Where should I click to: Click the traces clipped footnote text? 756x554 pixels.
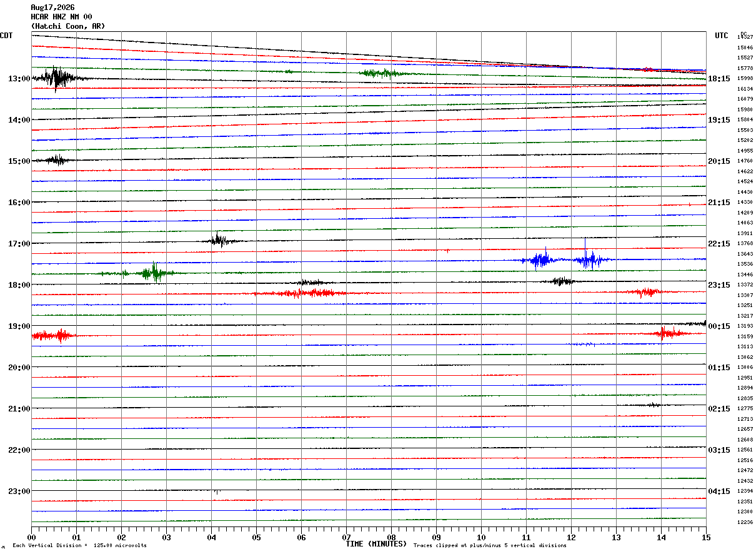pyautogui.click(x=490, y=546)
